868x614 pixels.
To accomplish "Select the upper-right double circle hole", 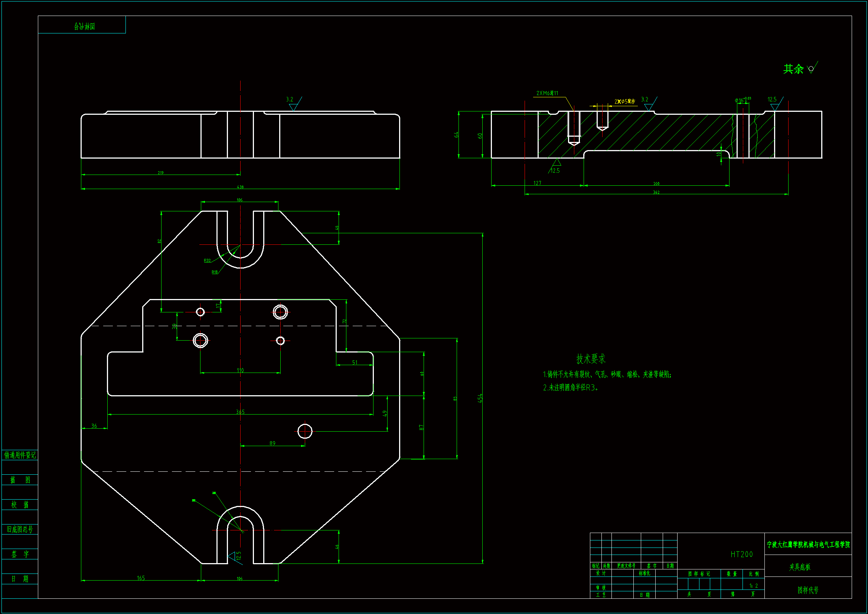I will (x=280, y=312).
